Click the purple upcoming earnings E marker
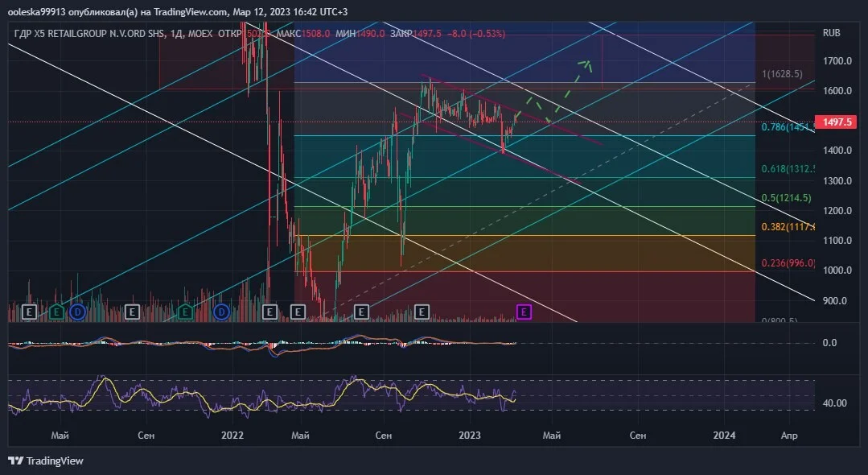 coord(524,312)
